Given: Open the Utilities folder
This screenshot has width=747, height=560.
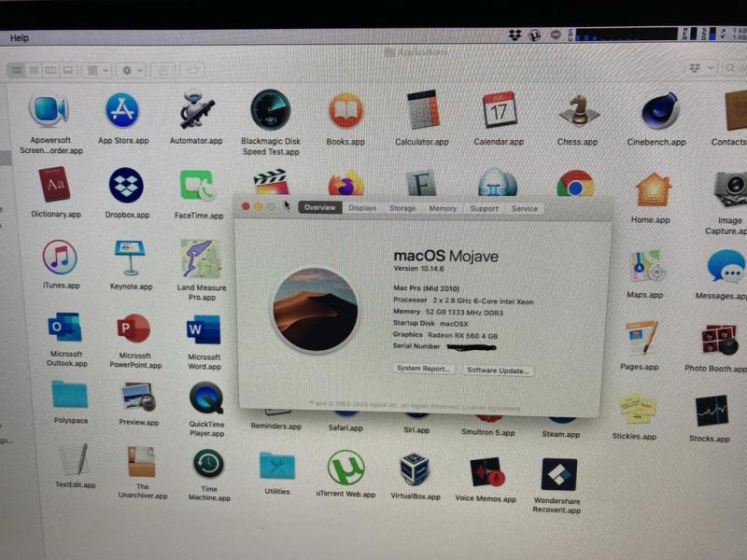Looking at the screenshot, I should (276, 466).
